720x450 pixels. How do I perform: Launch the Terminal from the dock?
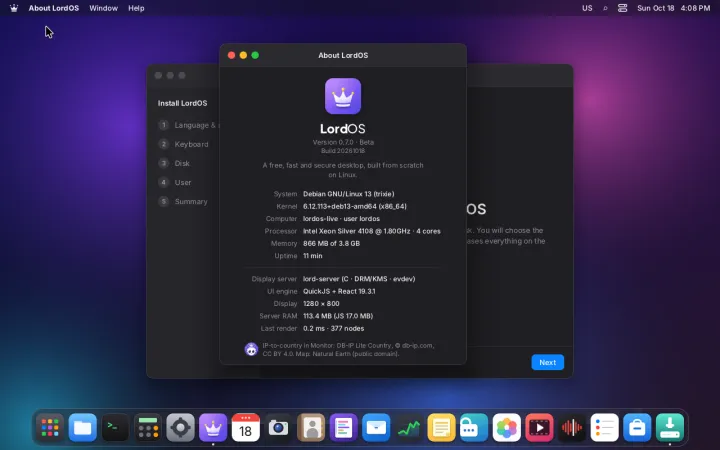click(x=115, y=428)
